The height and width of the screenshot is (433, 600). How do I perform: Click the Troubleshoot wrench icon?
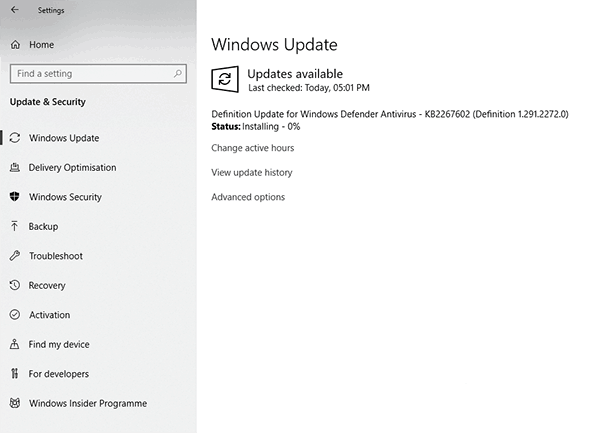[15, 256]
